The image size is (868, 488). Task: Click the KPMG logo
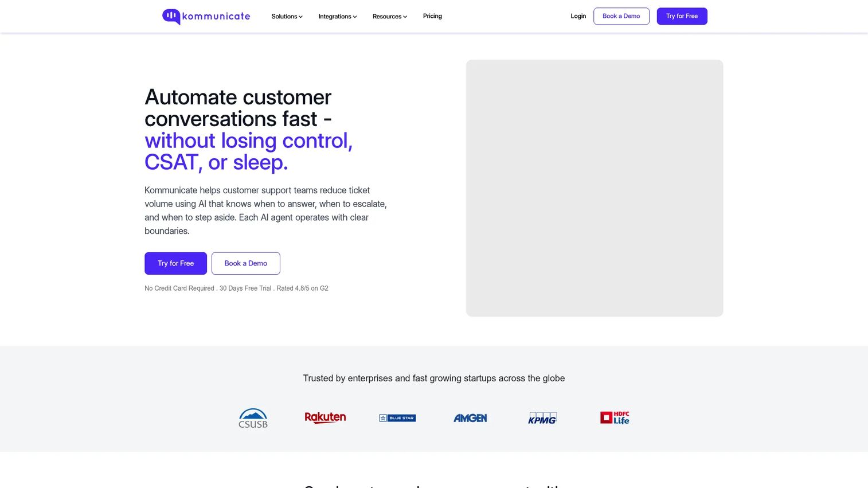click(x=542, y=418)
